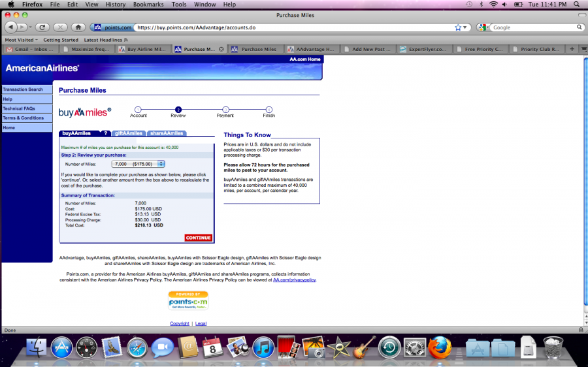Click the red CONTINUE button

(199, 238)
